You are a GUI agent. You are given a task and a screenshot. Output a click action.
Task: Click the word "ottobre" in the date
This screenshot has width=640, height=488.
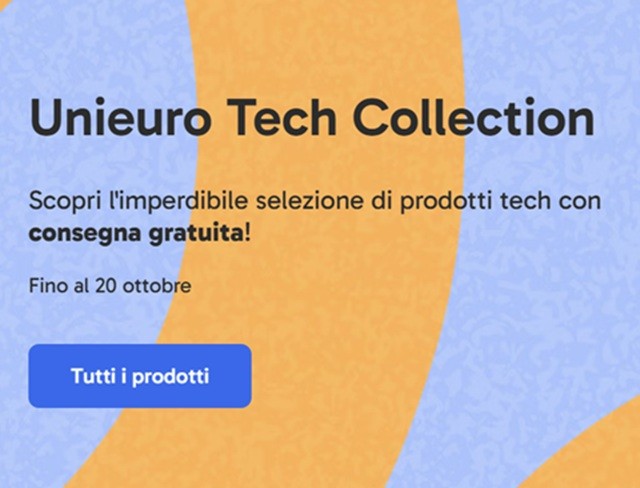coord(157,286)
